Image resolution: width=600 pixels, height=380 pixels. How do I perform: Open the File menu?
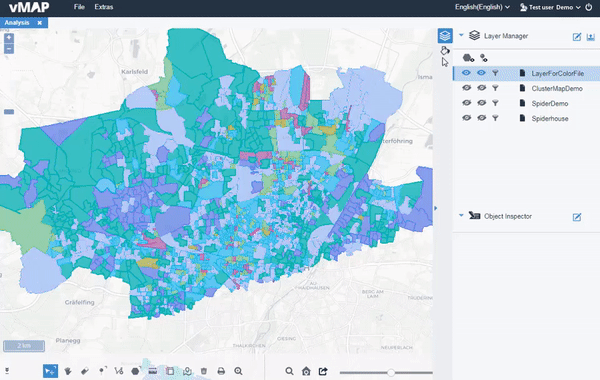79,7
